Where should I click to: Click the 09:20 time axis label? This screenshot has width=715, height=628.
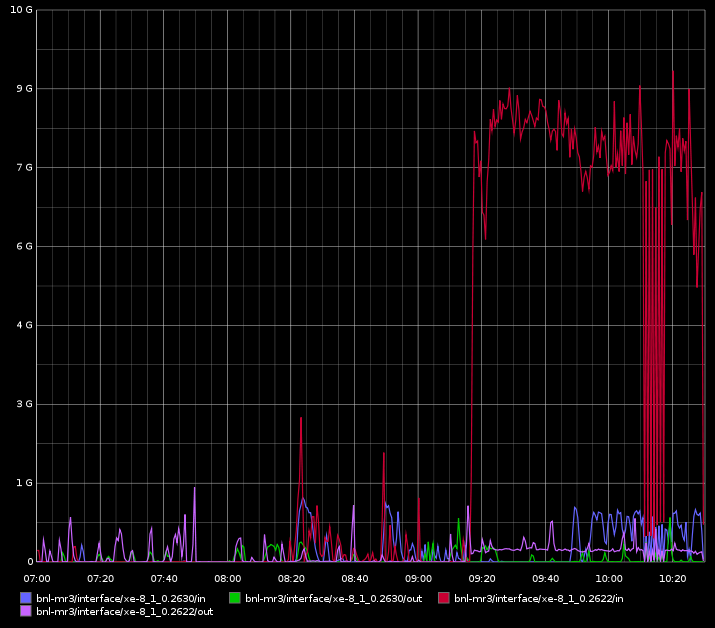pos(482,578)
